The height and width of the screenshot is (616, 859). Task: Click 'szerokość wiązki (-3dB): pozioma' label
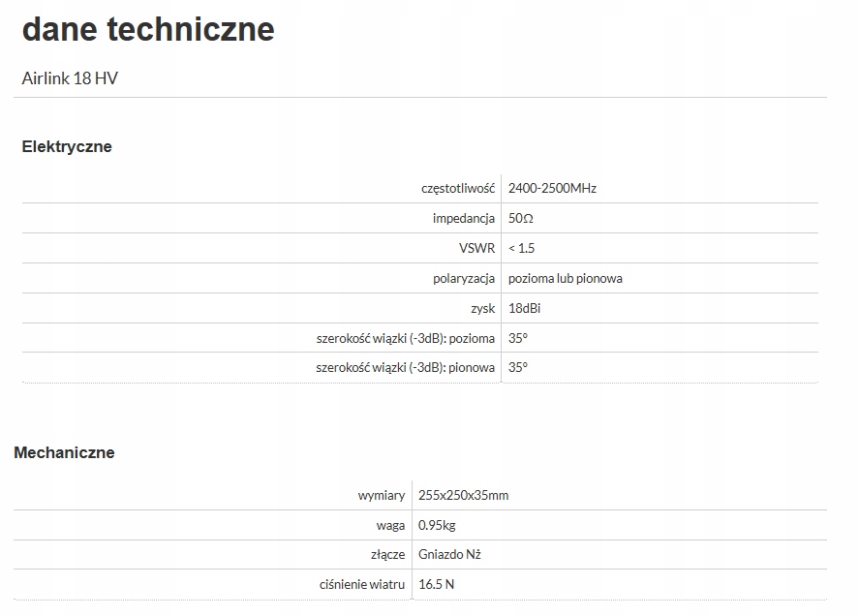tap(406, 339)
